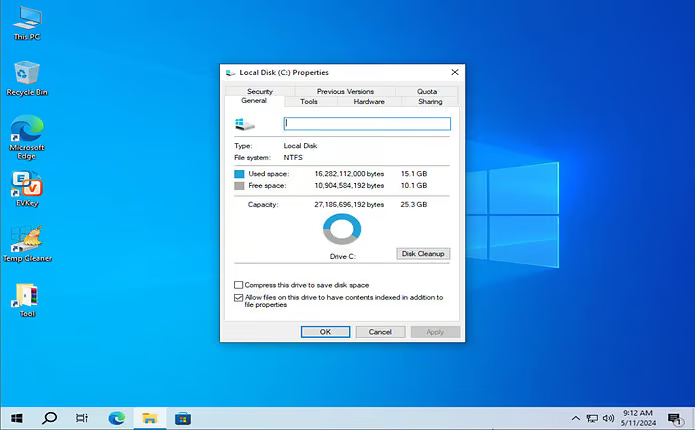Click the drive usage donut chart
This screenshot has height=430, width=695.
pos(342,229)
